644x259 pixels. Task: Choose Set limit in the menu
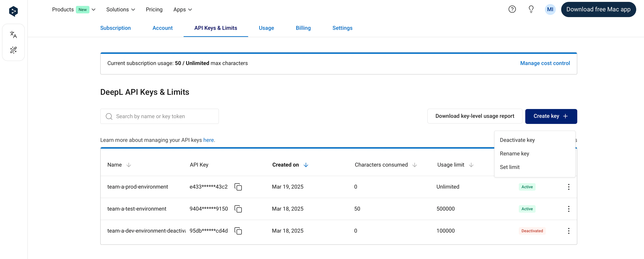tap(510, 167)
